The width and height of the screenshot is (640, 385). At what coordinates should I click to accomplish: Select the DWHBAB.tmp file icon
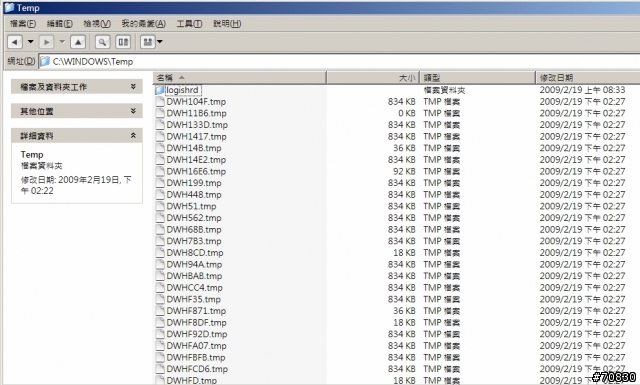pos(160,276)
